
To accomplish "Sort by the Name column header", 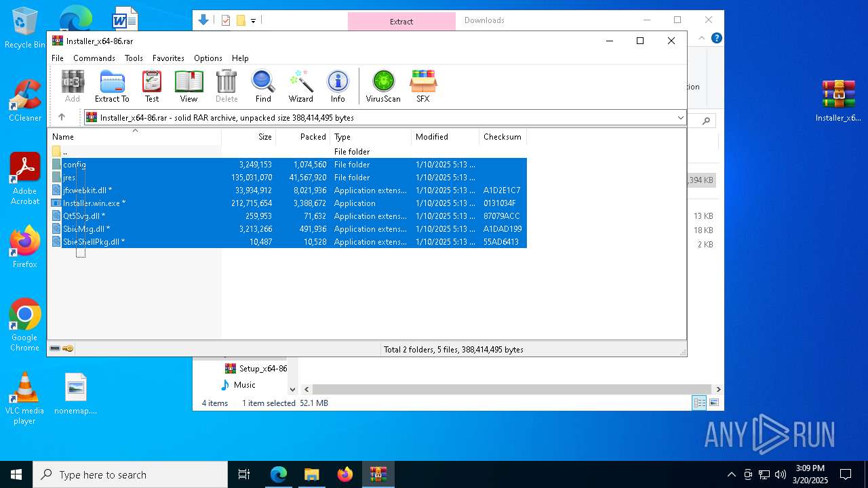I will pos(135,137).
